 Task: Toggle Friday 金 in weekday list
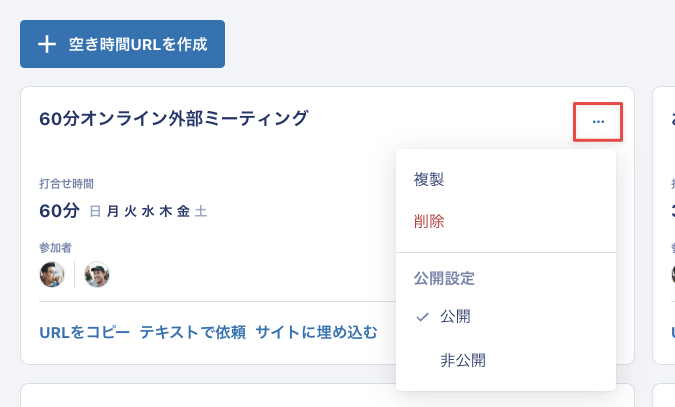point(183,211)
